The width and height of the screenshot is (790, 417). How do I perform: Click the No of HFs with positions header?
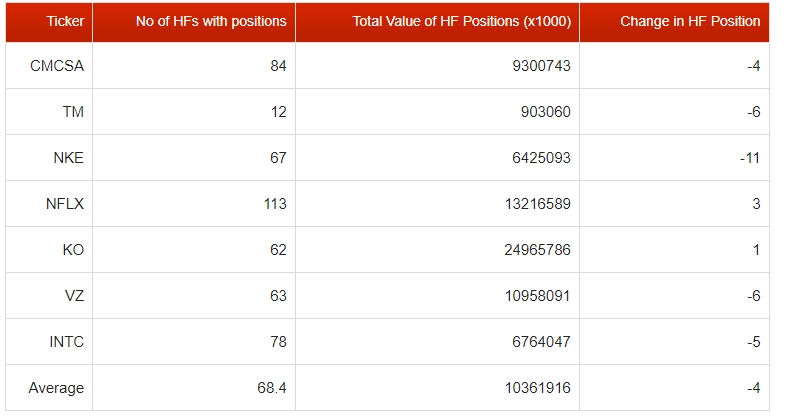click(x=211, y=21)
